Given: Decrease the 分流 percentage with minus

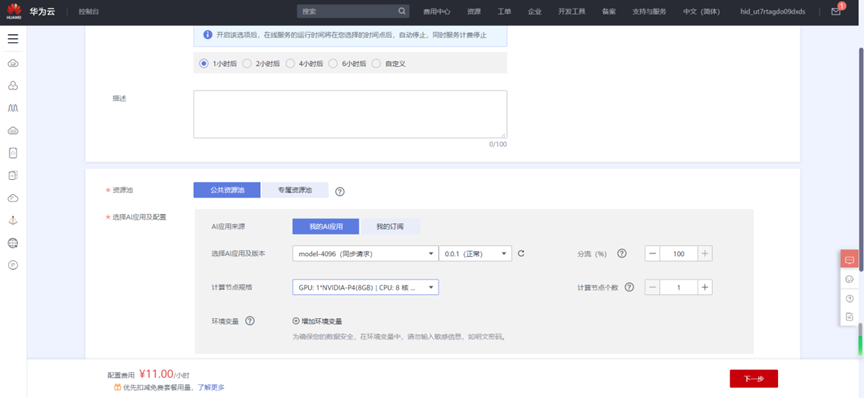Looking at the screenshot, I should [652, 254].
